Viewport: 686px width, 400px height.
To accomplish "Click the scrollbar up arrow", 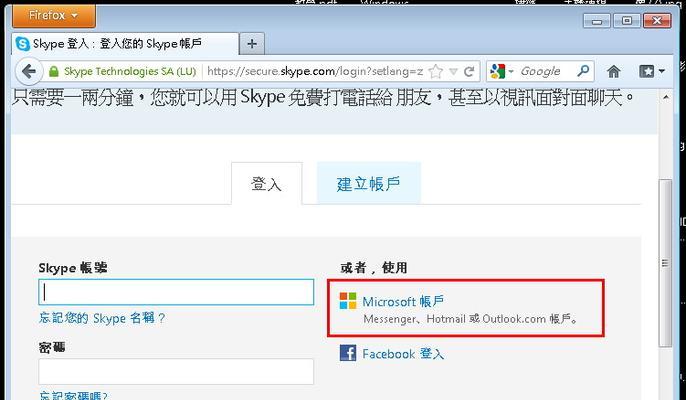I will click(x=665, y=97).
